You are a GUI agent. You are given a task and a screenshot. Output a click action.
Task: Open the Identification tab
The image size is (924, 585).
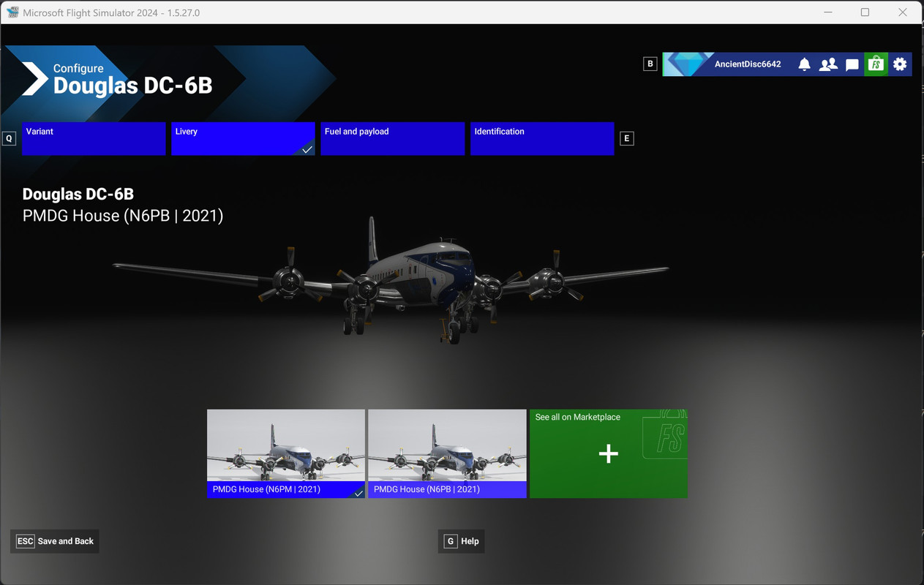(542, 139)
